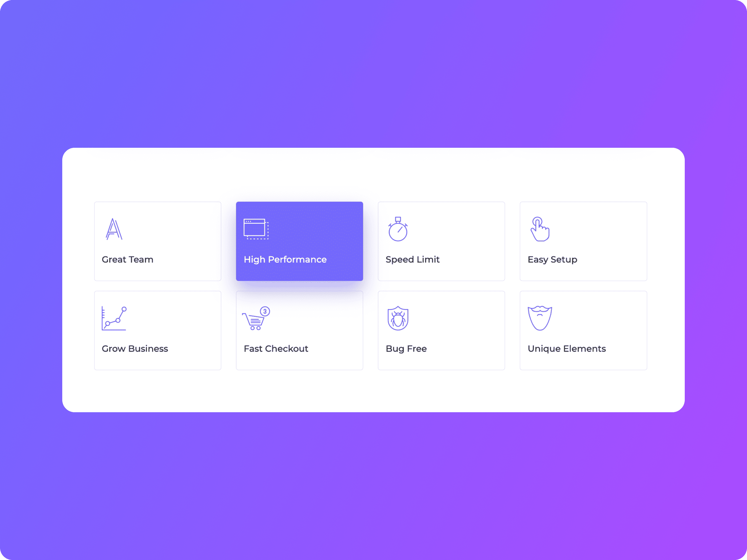Image resolution: width=747 pixels, height=560 pixels.
Task: Click the letter A icon on Great Team card
Action: point(114,229)
